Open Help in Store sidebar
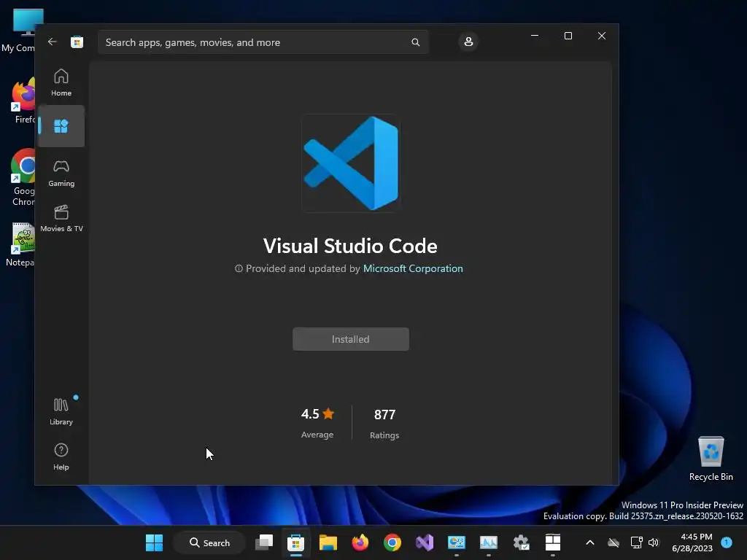Image resolution: width=747 pixels, height=560 pixels. [x=61, y=456]
